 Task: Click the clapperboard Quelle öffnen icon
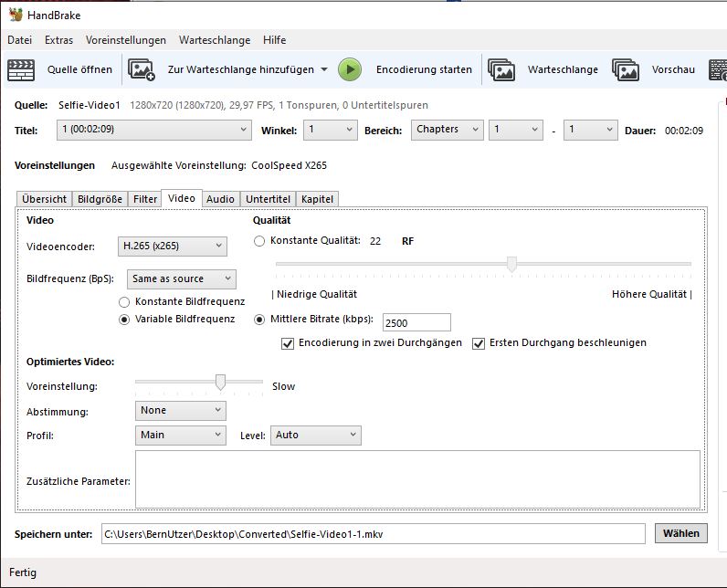[21, 70]
